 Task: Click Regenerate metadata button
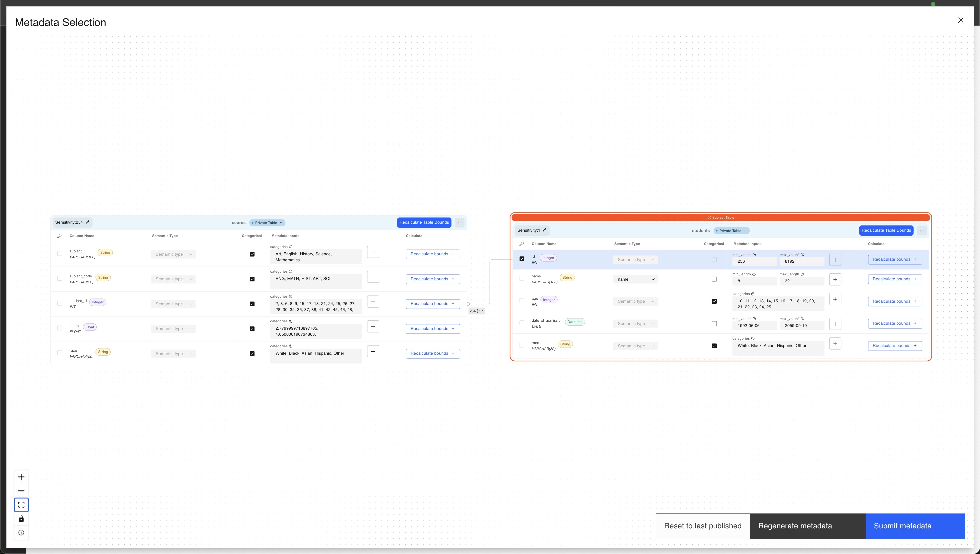[808, 526]
